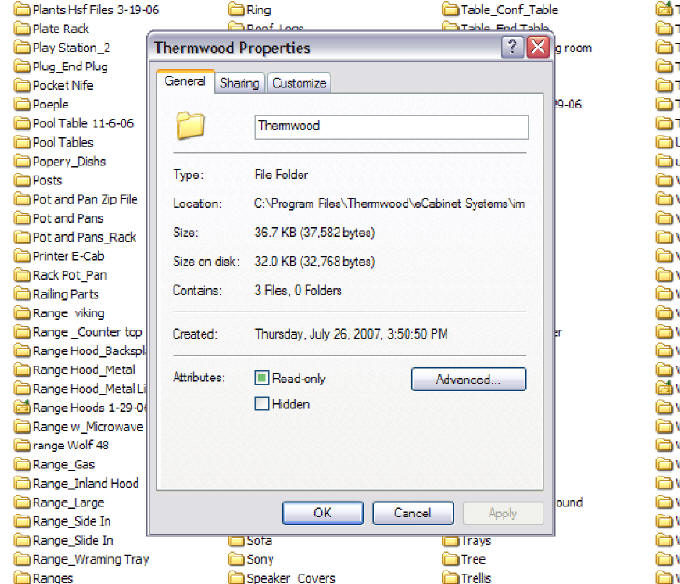Click the Cancel button
The width and height of the screenshot is (680, 584).
tap(413, 513)
